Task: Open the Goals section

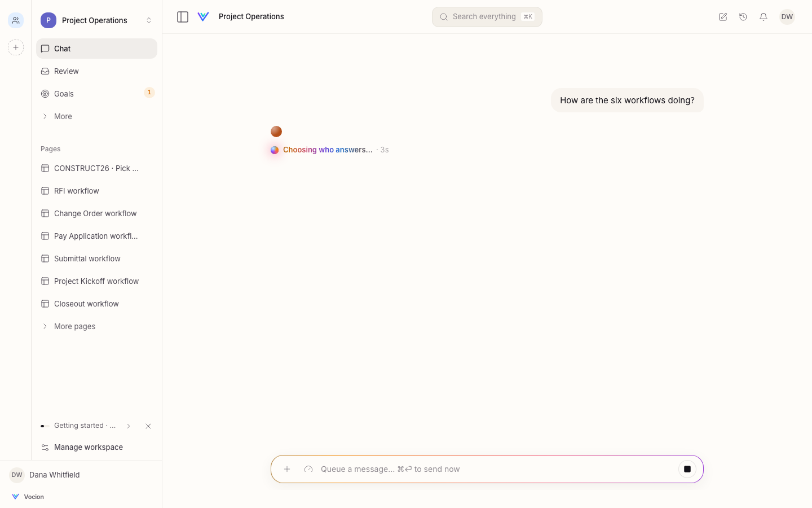Action: click(x=96, y=94)
